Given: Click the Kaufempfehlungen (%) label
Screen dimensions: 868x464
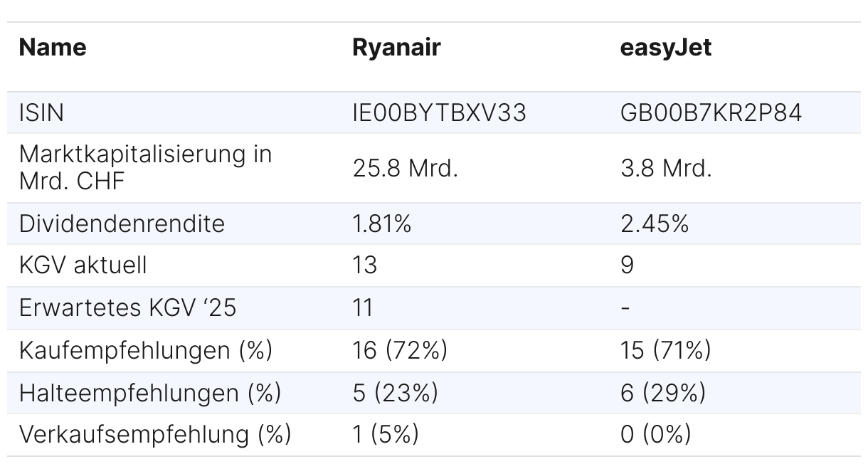Looking at the screenshot, I should (146, 350).
